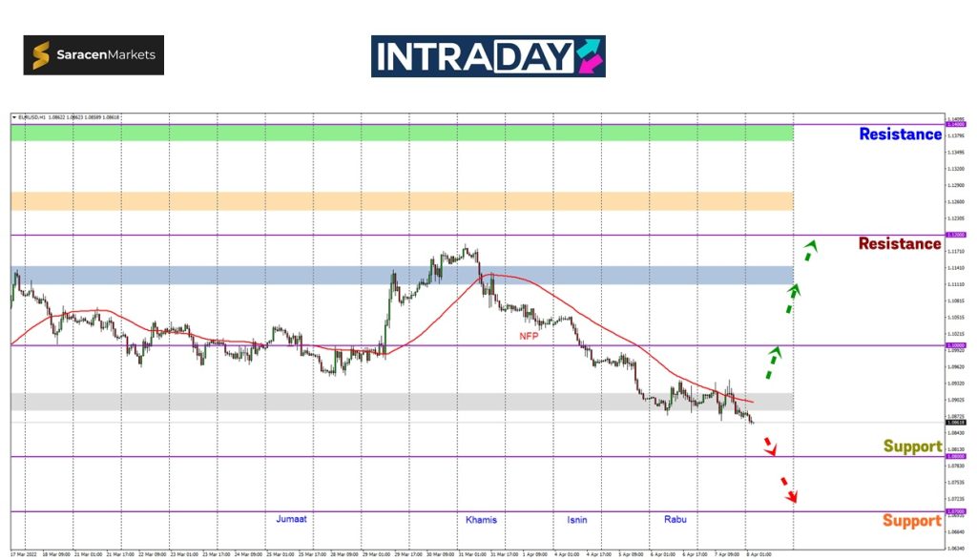Click the lowest green upward arrow

(x=773, y=363)
